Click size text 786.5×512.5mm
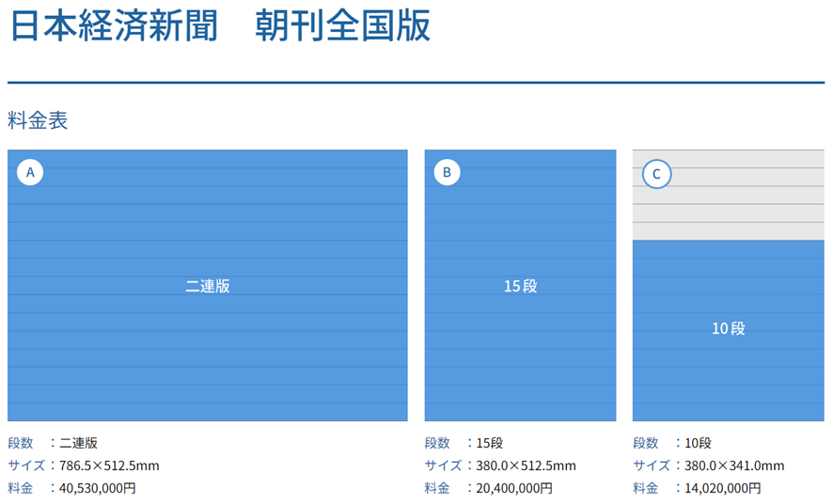Viewport: 833px width, 504px height. point(109,465)
